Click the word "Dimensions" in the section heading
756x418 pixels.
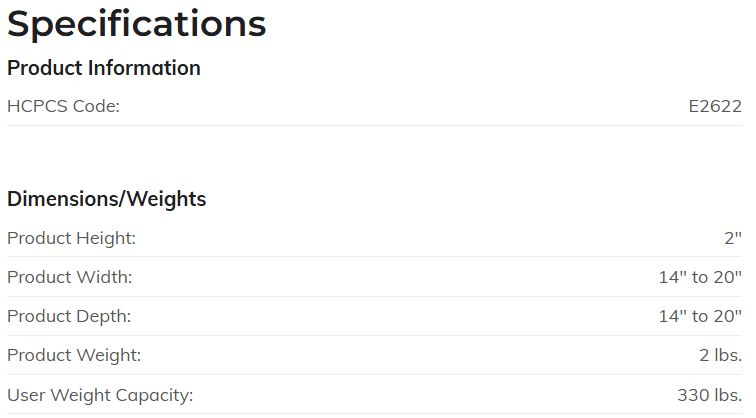pyautogui.click(x=62, y=199)
